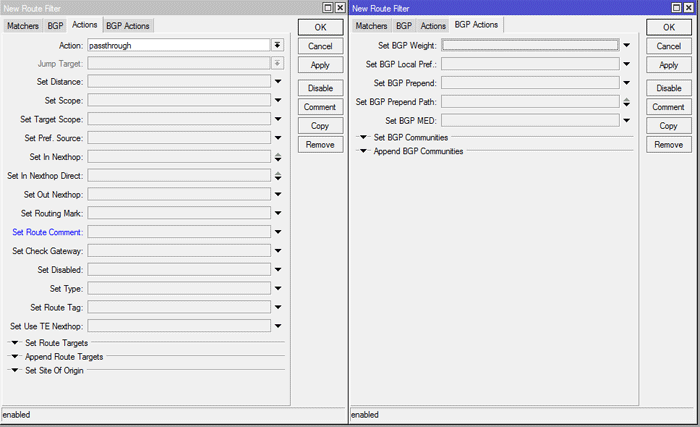The image size is (700, 427).
Task: Click Comment button in the left window
Action: point(320,107)
